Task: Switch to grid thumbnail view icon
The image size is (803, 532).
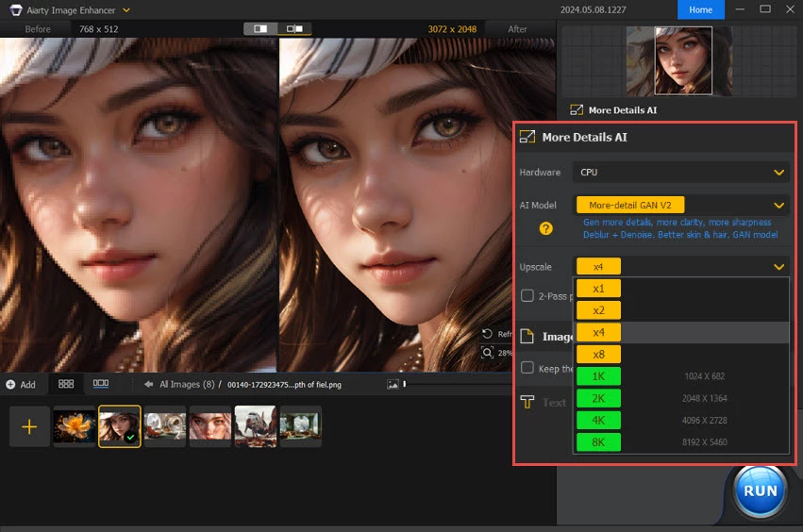Action: coord(66,384)
